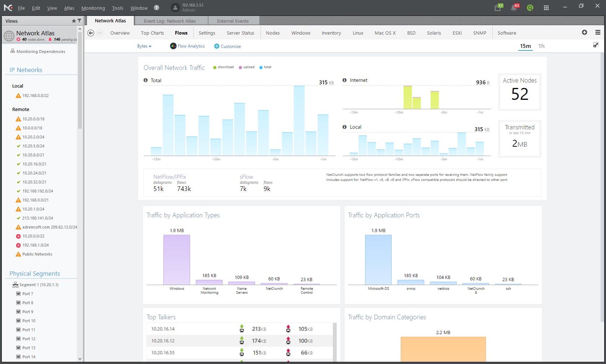Navigate back with the left arrow button
606x364 pixels.
coord(91,33)
